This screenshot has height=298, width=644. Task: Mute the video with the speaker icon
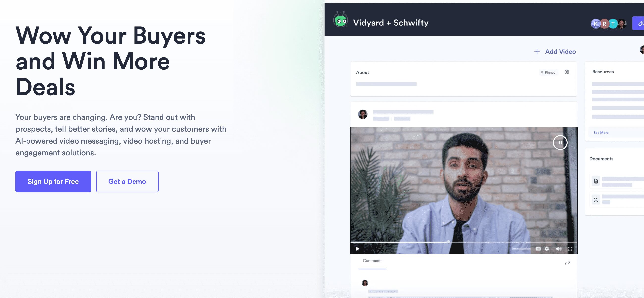coord(558,248)
